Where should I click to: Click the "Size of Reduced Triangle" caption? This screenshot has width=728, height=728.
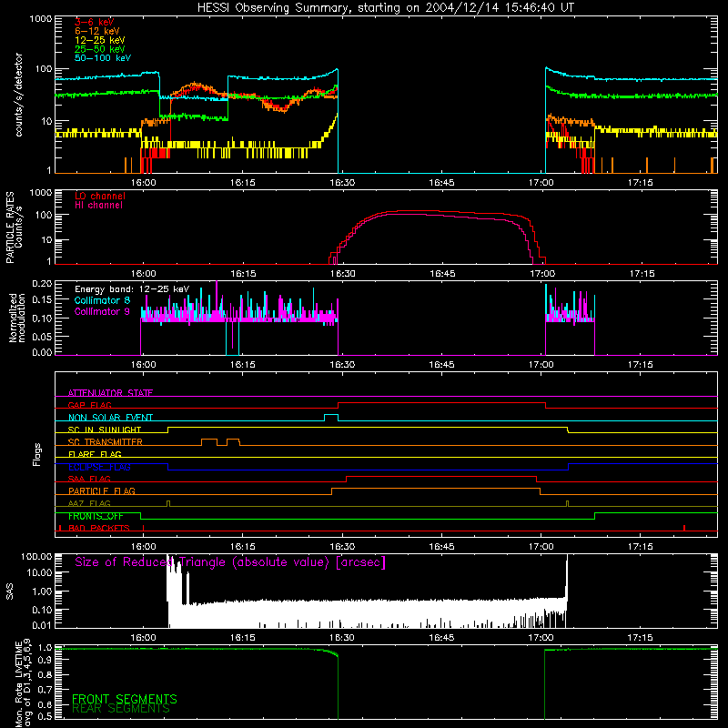pos(230,562)
